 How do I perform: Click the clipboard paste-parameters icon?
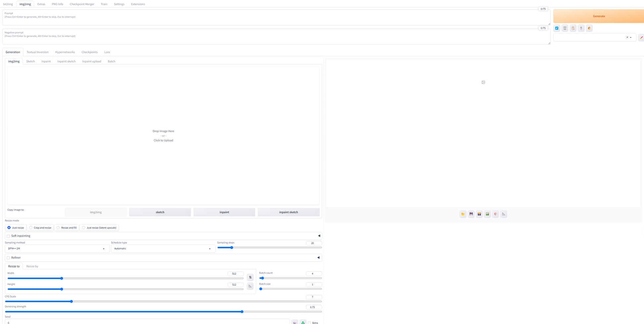point(573,28)
